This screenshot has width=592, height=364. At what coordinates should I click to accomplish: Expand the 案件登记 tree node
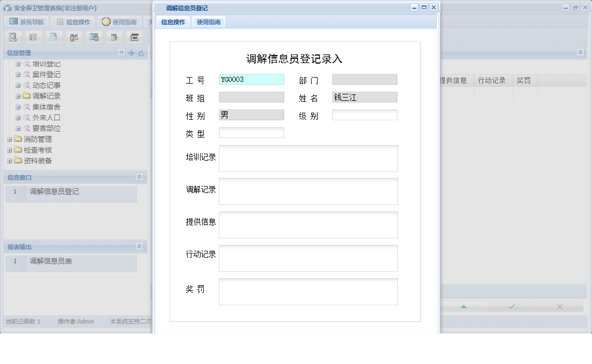(x=17, y=75)
